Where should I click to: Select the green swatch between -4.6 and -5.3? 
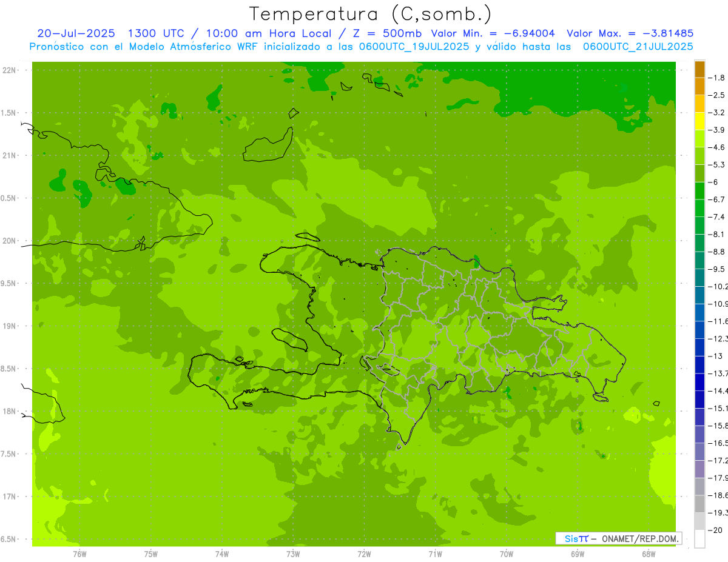coord(699,156)
